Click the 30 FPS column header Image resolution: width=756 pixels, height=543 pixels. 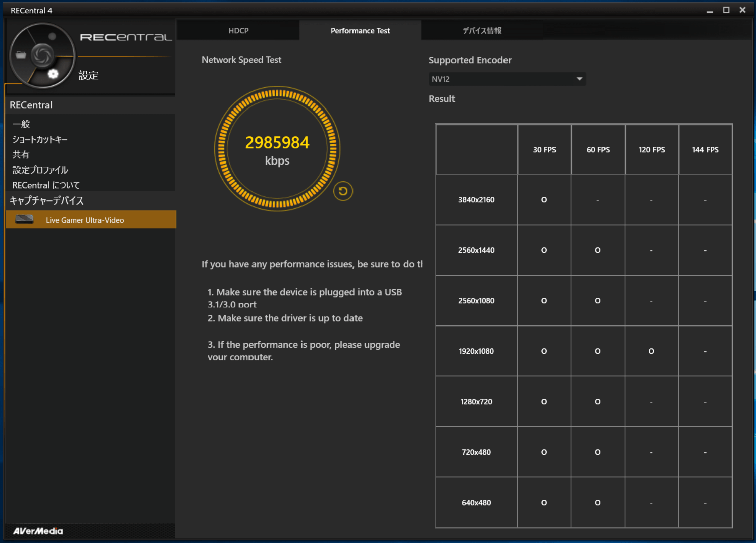point(544,149)
